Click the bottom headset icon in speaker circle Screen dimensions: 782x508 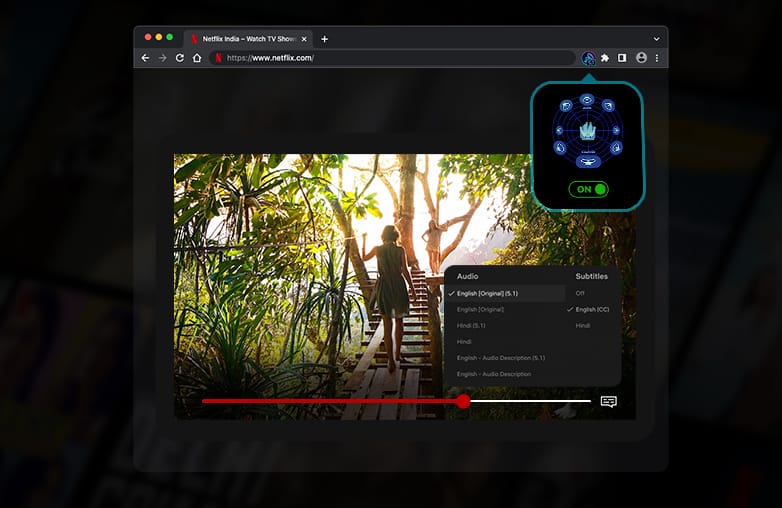(588, 162)
